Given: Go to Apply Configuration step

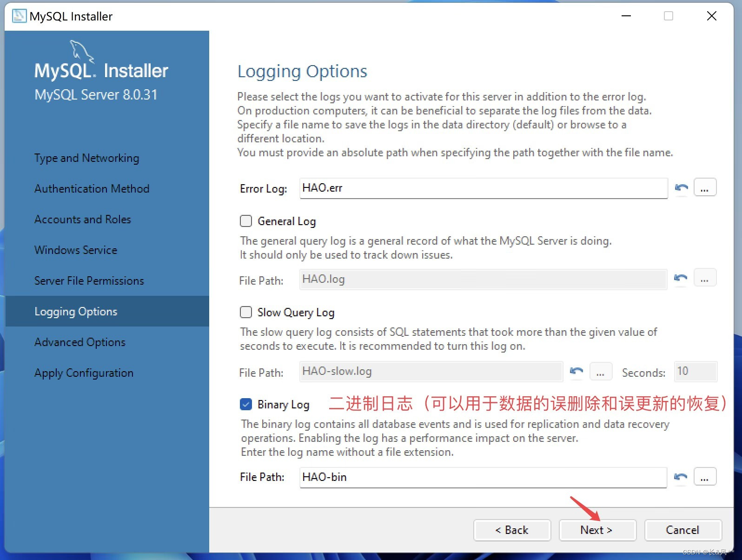Looking at the screenshot, I should pos(84,373).
